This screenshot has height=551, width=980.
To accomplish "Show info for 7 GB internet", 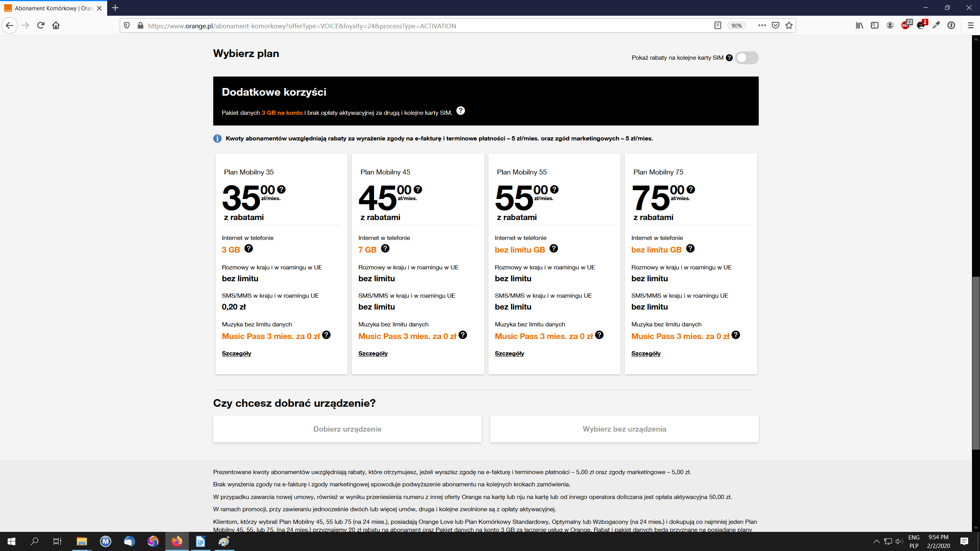I will click(385, 248).
